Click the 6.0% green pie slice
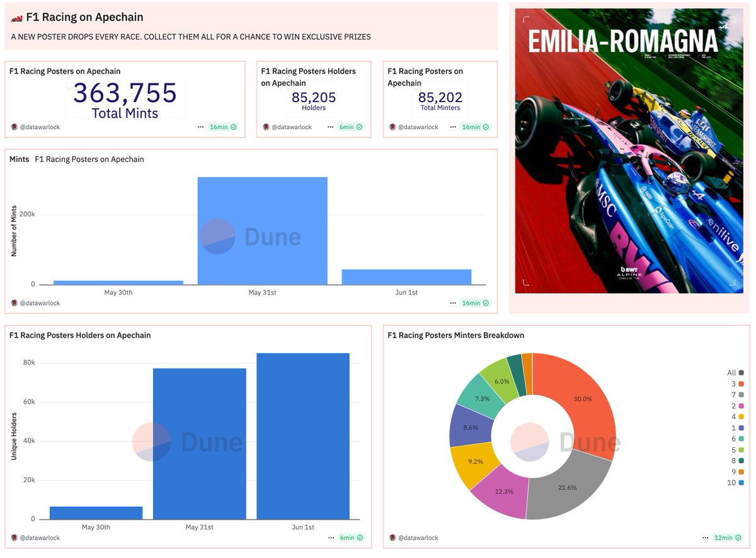 click(x=502, y=381)
